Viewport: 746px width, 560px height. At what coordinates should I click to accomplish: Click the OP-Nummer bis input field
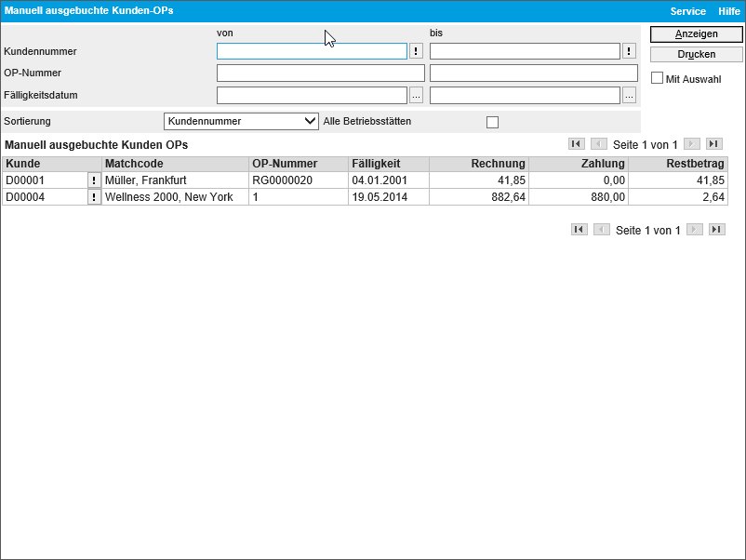[534, 73]
